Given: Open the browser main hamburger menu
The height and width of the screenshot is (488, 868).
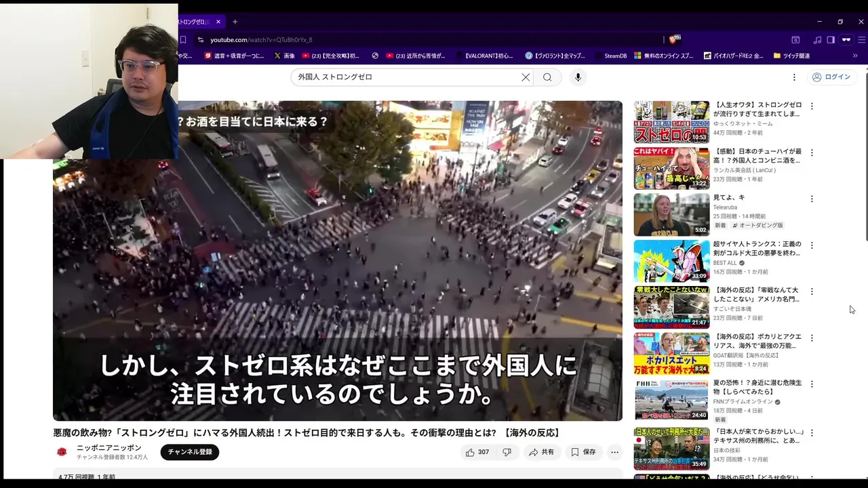Looking at the screenshot, I should 861,40.
